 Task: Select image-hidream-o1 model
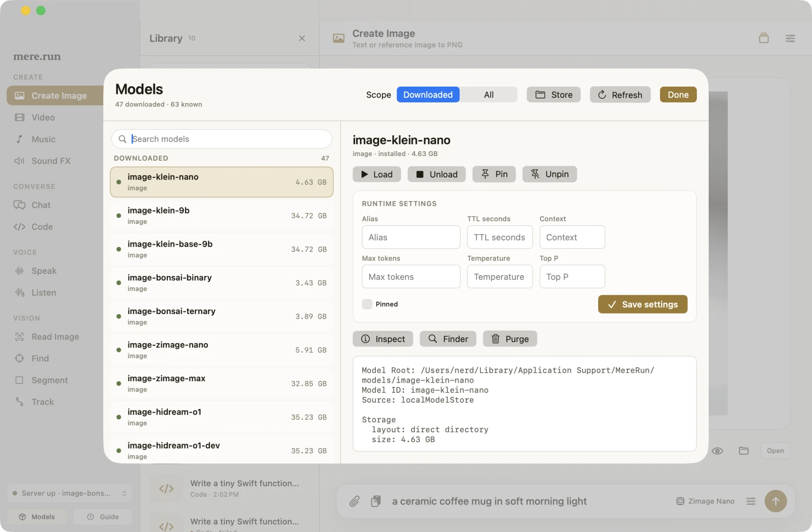pos(221,417)
